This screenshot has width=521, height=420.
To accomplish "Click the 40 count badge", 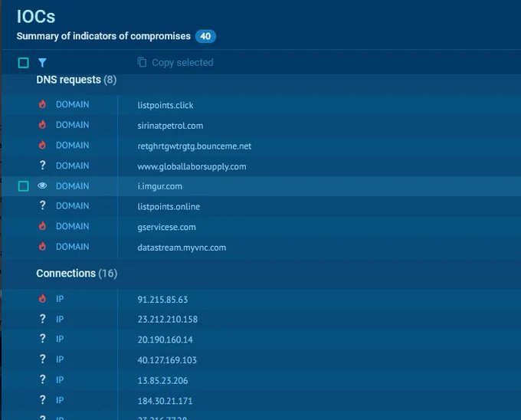I will tap(205, 36).
